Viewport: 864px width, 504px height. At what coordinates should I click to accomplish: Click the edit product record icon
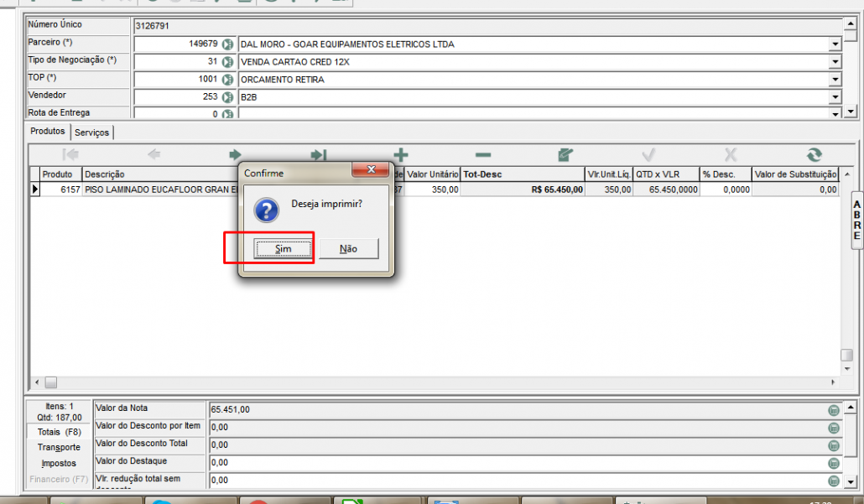tap(565, 155)
